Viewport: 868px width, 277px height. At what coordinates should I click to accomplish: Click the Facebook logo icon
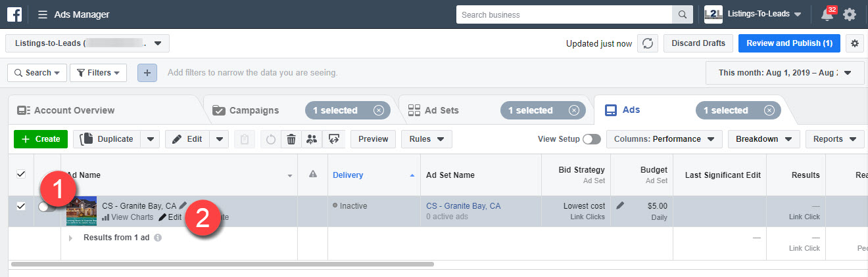tap(14, 14)
